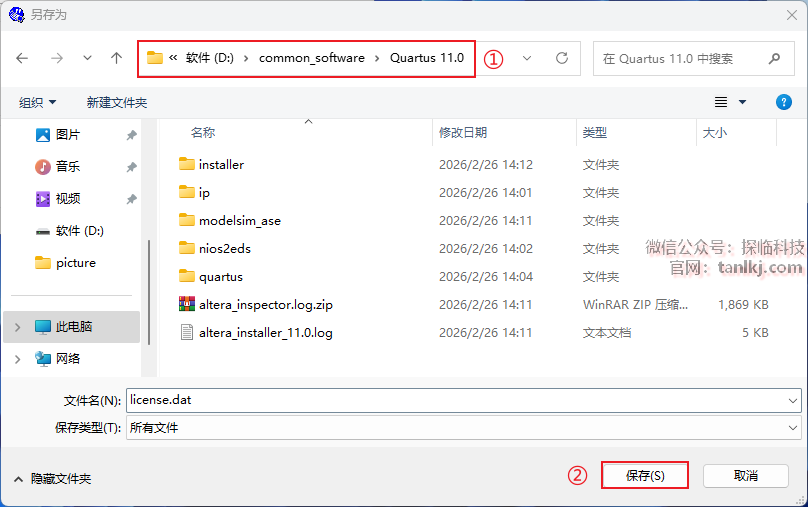Refresh the current folder view
The height and width of the screenshot is (507, 808).
562,58
